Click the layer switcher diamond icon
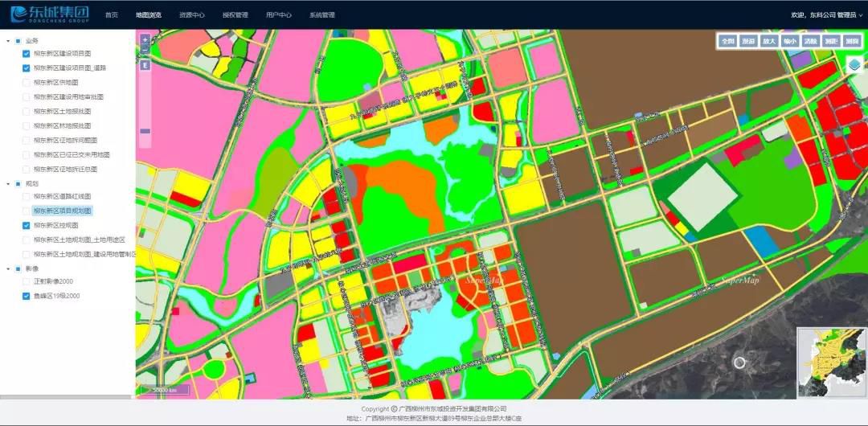The height and width of the screenshot is (426, 868). coord(854,66)
